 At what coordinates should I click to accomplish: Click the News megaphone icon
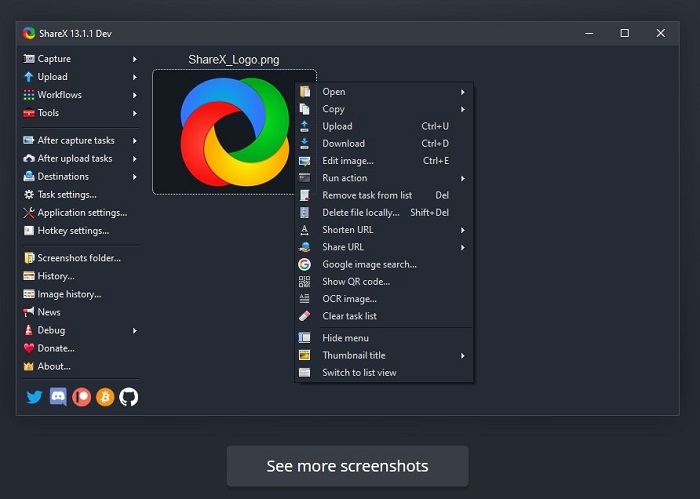pyautogui.click(x=29, y=312)
